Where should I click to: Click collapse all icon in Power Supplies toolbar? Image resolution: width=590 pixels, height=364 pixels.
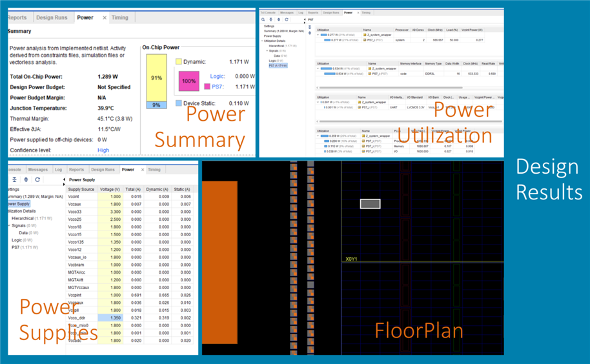(x=15, y=179)
